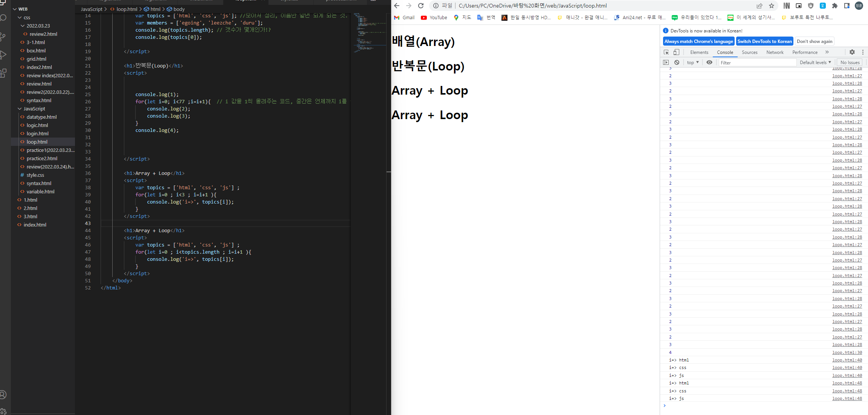Open DevTools three-dot customize menu
Viewport: 868px width, 415px height.
(x=863, y=52)
